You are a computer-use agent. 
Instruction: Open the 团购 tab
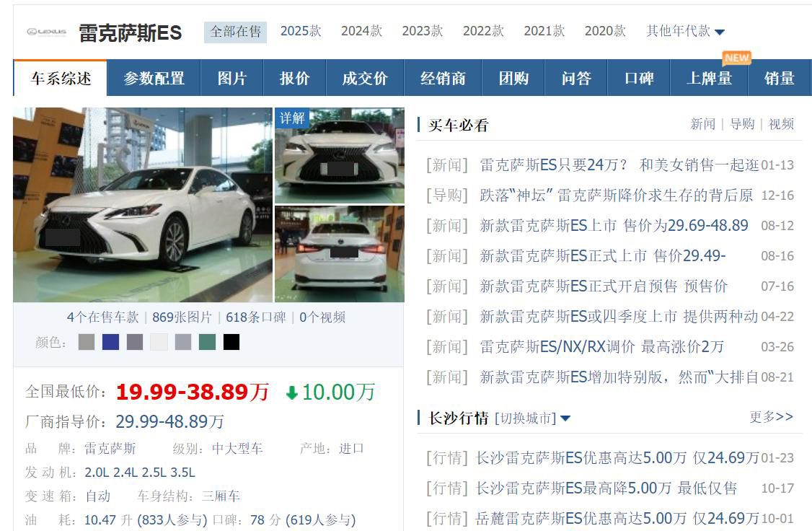point(513,78)
